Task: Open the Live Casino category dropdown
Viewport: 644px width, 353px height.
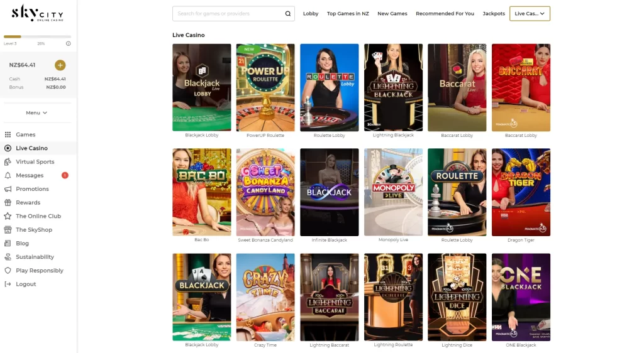Action: (x=530, y=14)
